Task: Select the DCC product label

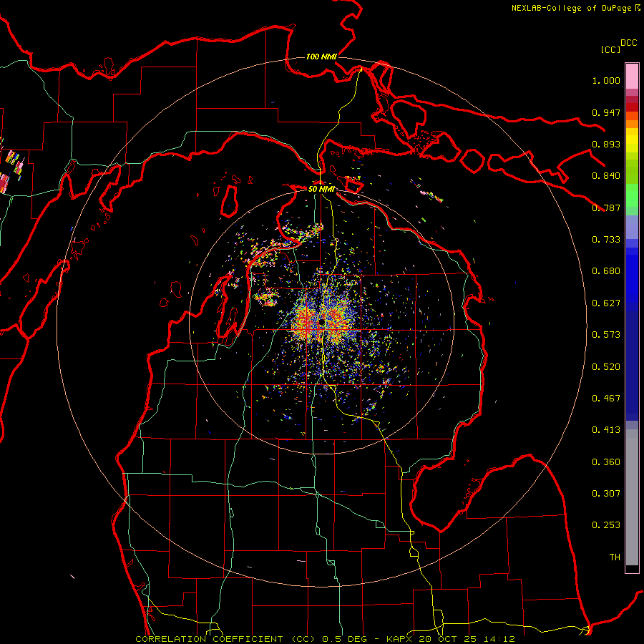Action: coord(628,43)
